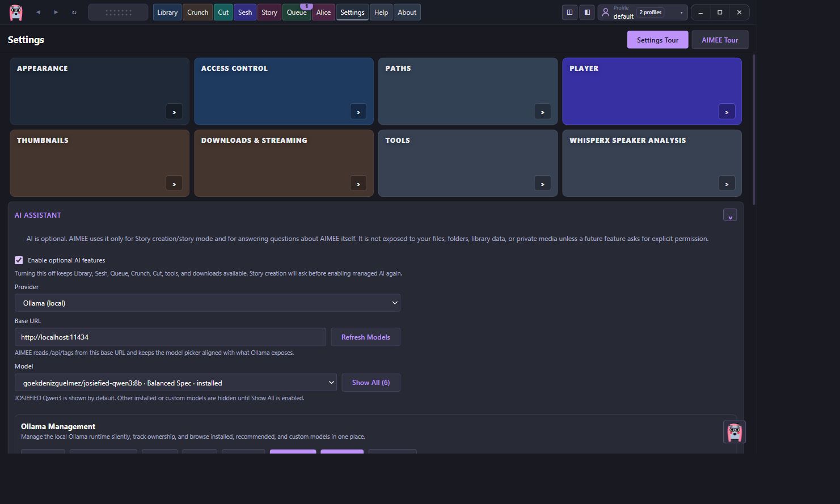Open the Model dropdown with josiefied-qwen3:8b
This screenshot has height=504, width=840.
click(x=176, y=383)
